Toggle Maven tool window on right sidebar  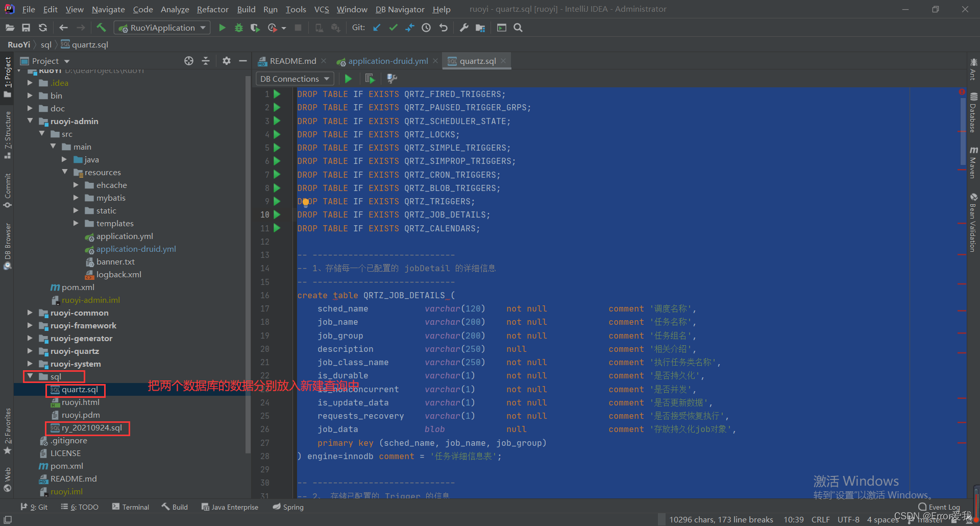point(973,163)
